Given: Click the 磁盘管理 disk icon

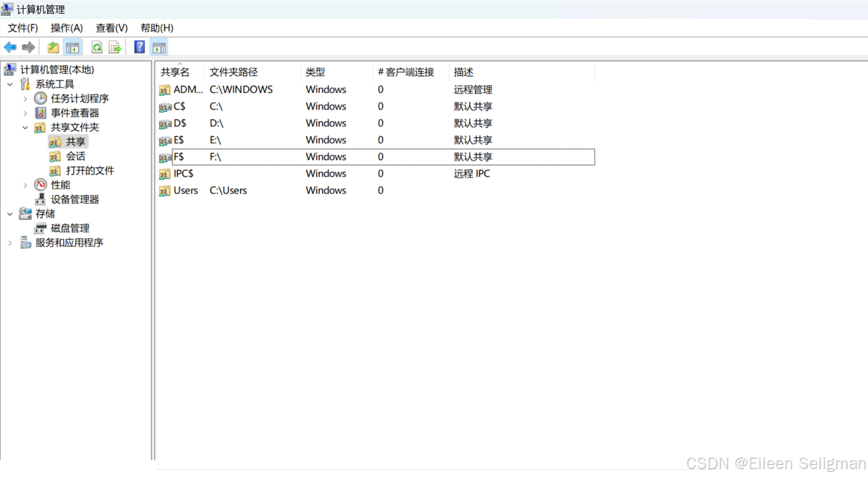Looking at the screenshot, I should [x=41, y=228].
